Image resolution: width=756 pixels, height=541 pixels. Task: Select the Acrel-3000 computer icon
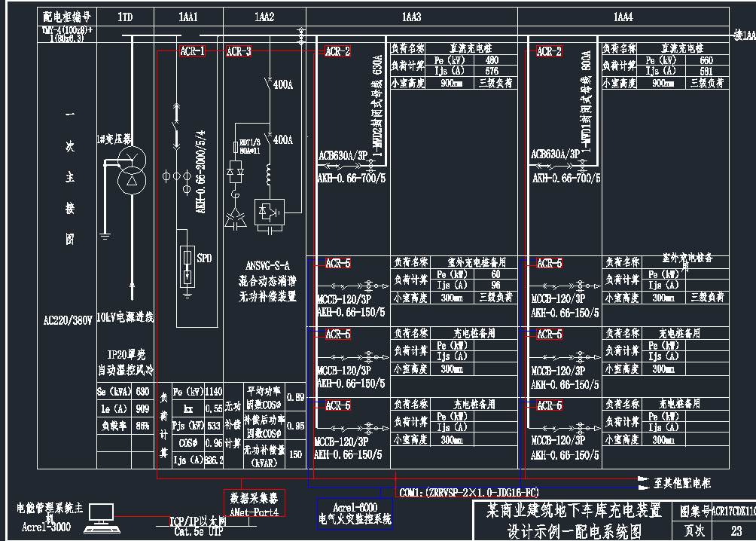[x=100, y=518]
